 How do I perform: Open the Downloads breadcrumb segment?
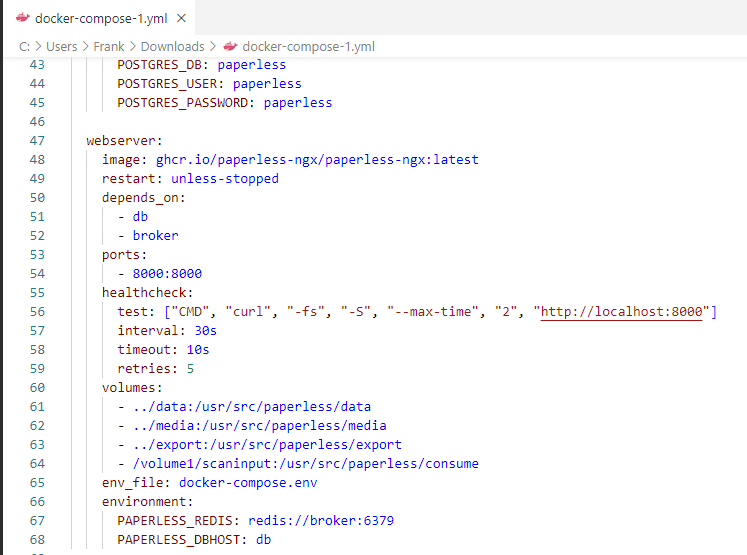[172, 47]
